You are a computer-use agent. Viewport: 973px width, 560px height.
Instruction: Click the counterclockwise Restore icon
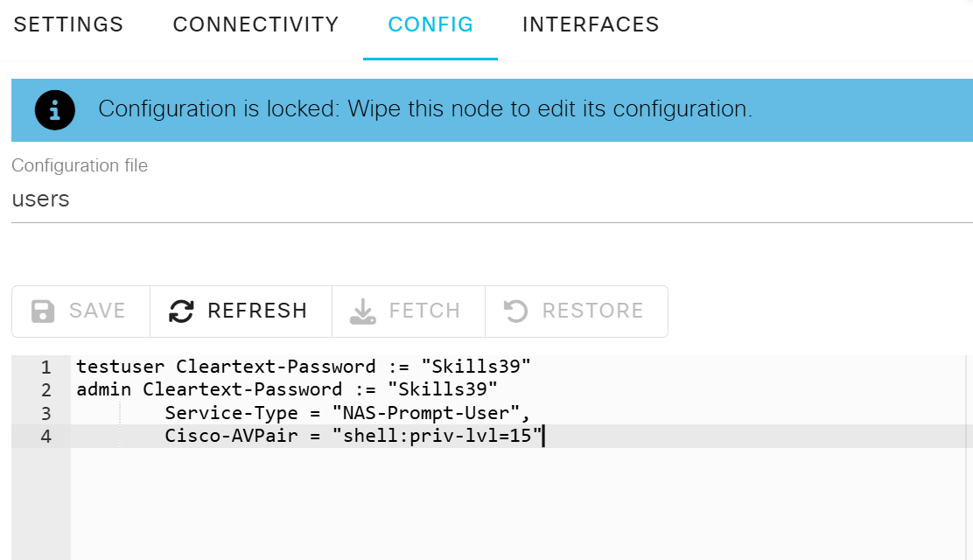pyautogui.click(x=515, y=311)
